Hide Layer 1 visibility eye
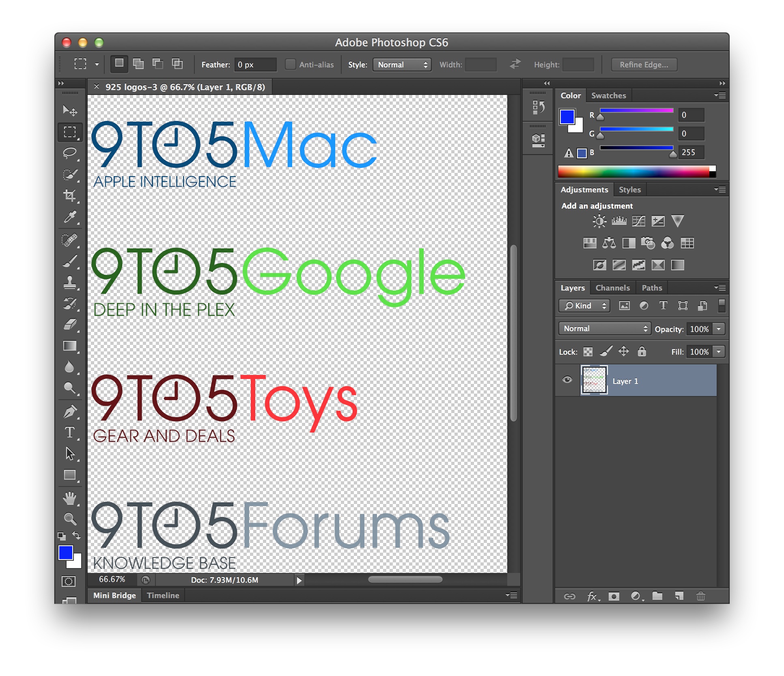Image resolution: width=784 pixels, height=676 pixels. [567, 380]
